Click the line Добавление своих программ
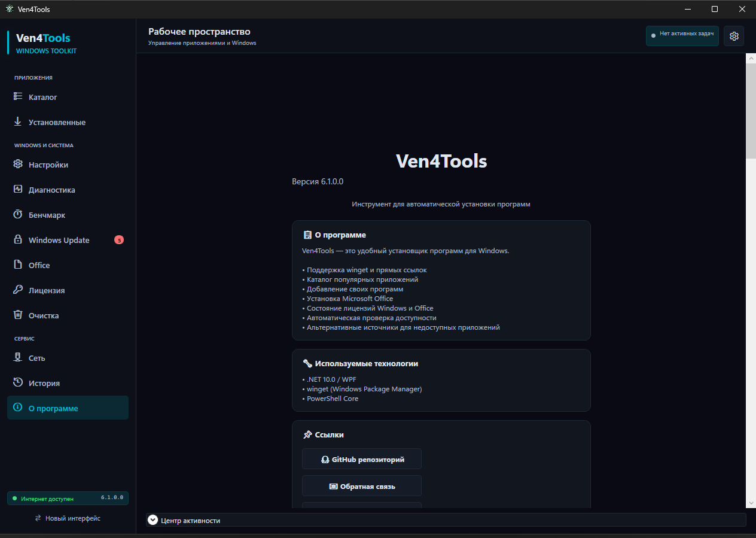 352,289
